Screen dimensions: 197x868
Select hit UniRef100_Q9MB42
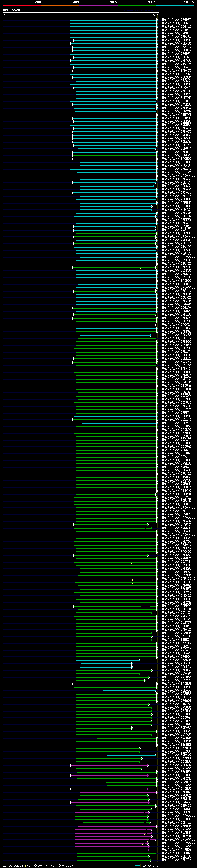pos(176,33)
